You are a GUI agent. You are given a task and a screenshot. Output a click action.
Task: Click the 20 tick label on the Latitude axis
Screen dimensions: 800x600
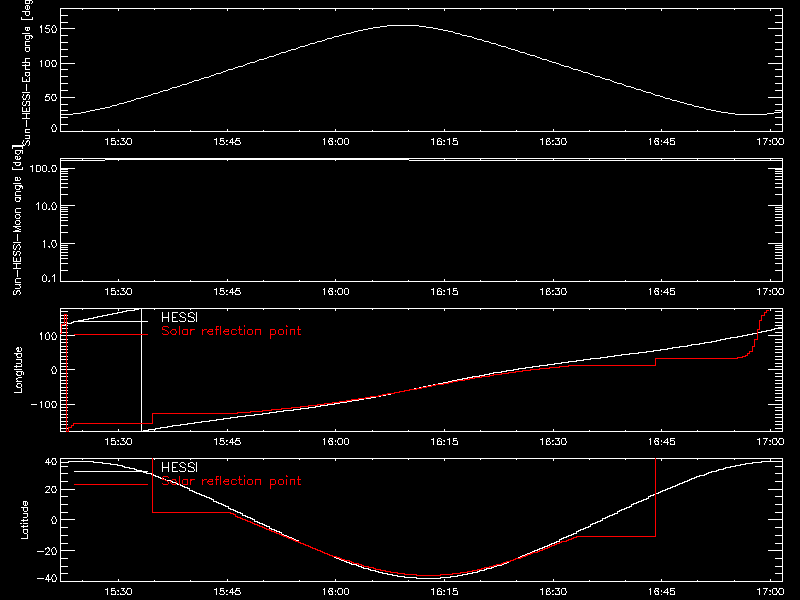(51, 490)
